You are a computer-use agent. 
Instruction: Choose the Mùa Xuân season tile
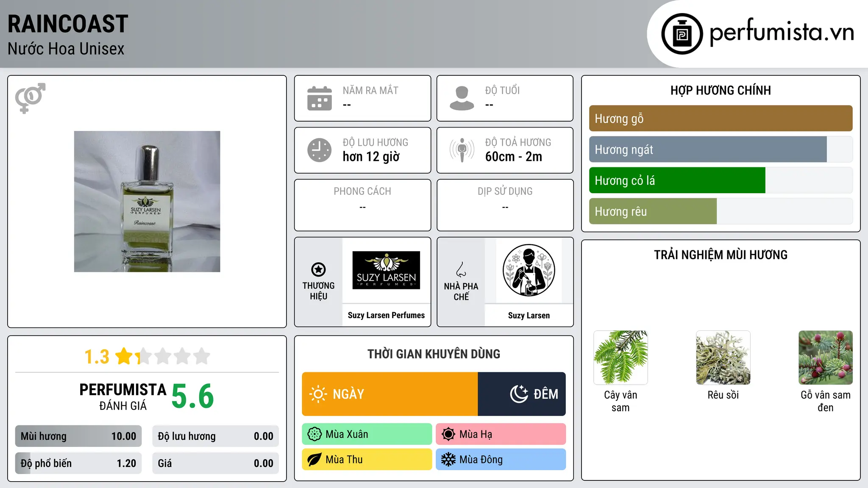(367, 434)
